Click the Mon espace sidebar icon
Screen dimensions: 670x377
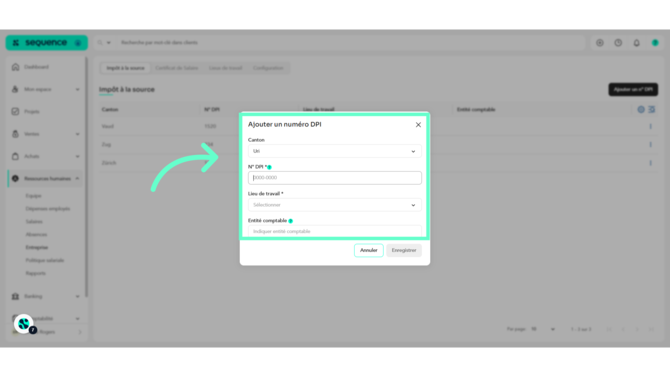tap(15, 89)
